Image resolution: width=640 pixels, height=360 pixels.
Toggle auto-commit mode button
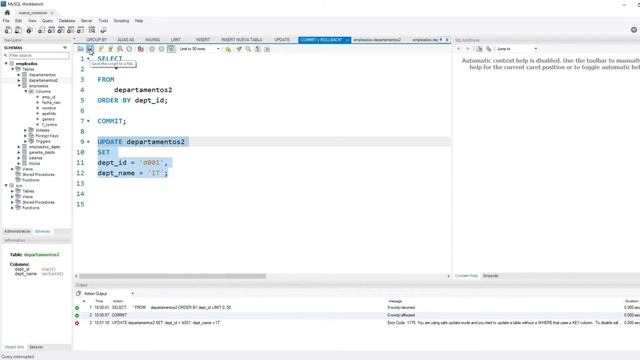click(x=171, y=49)
